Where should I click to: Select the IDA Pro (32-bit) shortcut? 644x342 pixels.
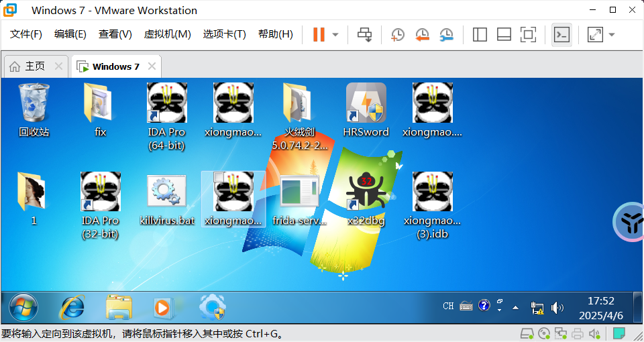click(100, 205)
